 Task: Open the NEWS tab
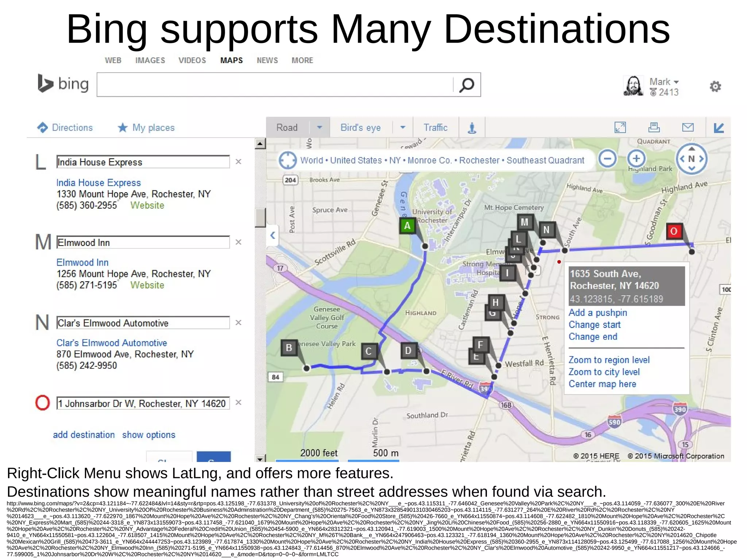point(267,61)
